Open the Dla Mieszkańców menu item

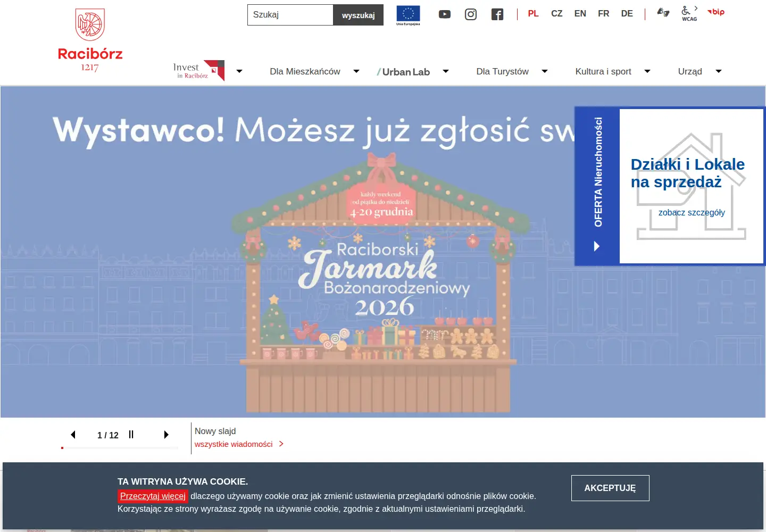(x=305, y=71)
